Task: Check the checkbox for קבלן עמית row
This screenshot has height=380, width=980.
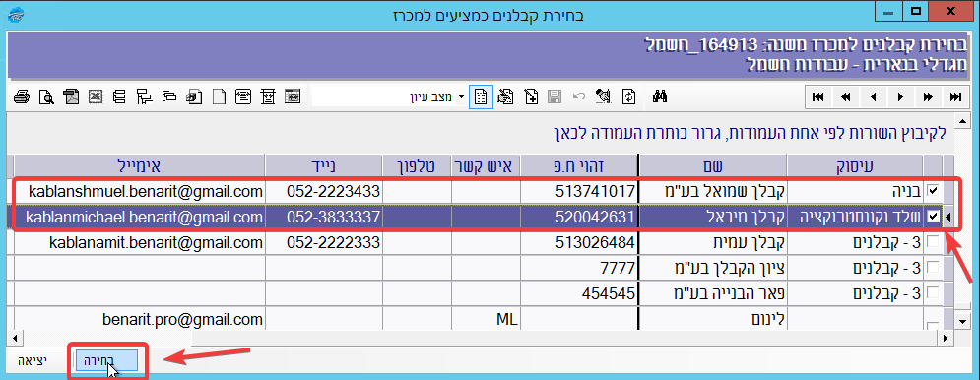Action: tap(933, 242)
